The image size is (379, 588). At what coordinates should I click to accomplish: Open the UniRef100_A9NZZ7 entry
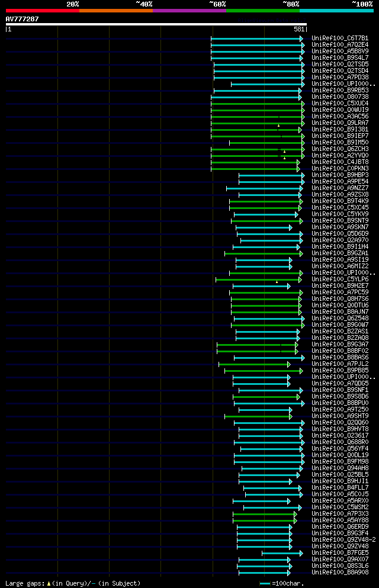coord(340,188)
